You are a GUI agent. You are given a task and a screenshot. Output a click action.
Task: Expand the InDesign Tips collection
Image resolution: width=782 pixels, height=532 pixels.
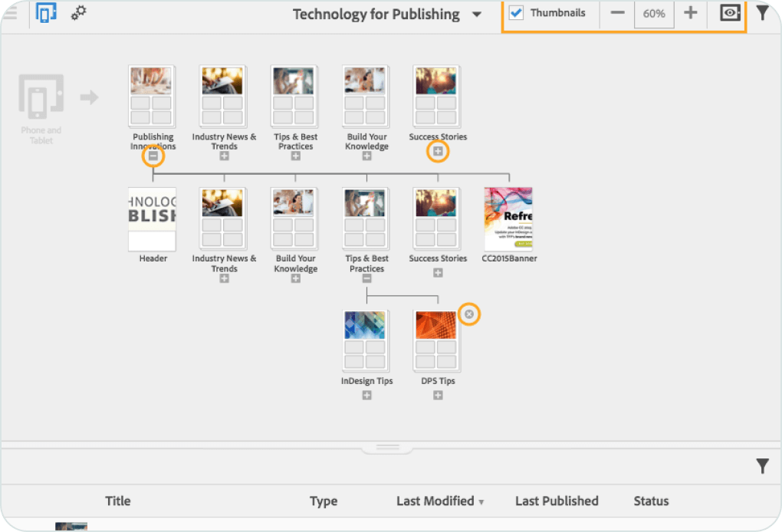pos(367,396)
